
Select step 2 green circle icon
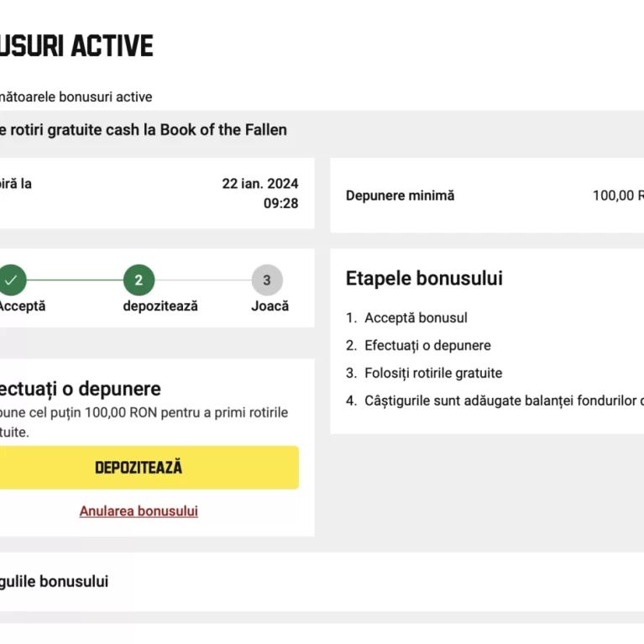(139, 280)
